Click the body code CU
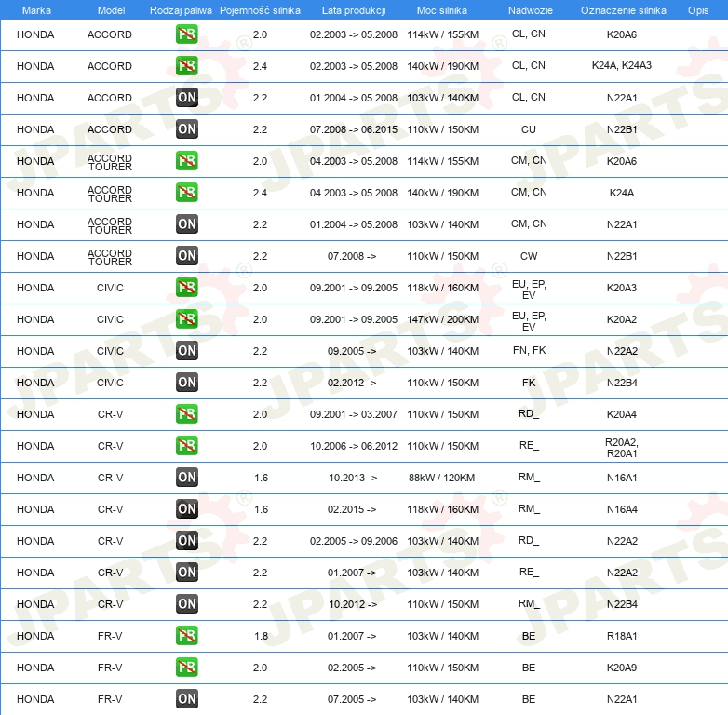 (529, 129)
